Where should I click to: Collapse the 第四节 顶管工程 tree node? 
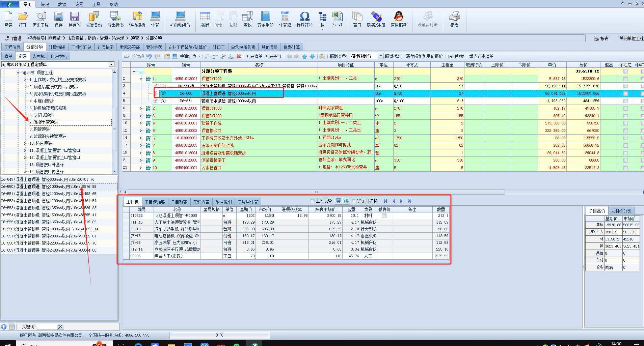click(18, 73)
